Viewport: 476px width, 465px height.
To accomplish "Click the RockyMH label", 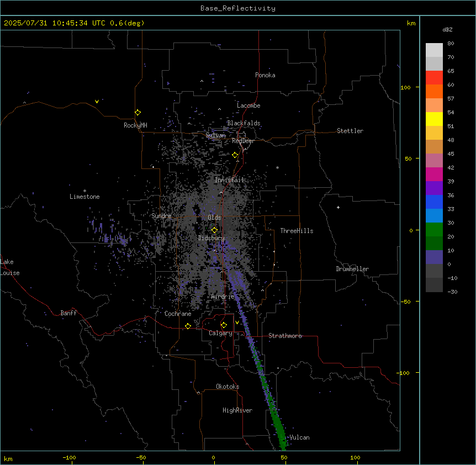I will pos(135,125).
